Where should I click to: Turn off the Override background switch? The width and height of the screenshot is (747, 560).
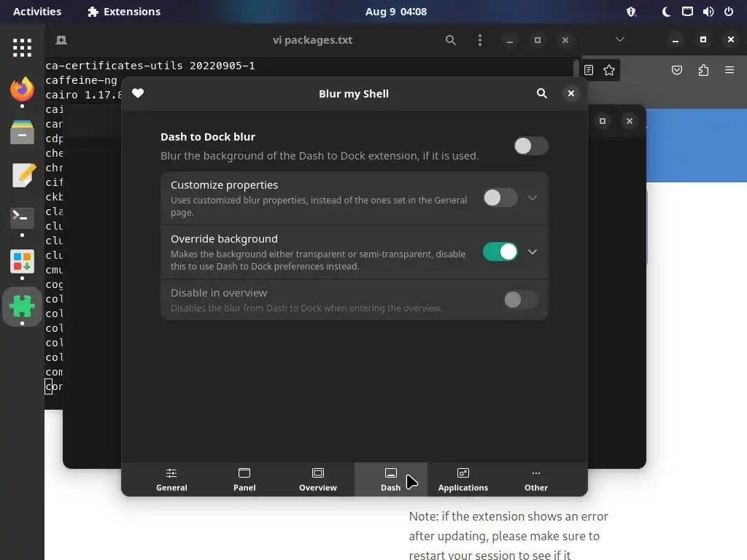pos(500,252)
